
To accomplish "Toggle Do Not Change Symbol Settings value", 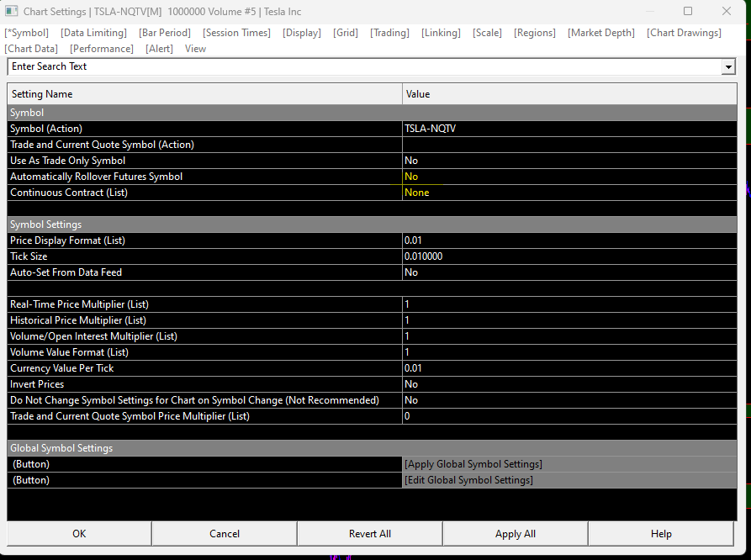I will 569,400.
